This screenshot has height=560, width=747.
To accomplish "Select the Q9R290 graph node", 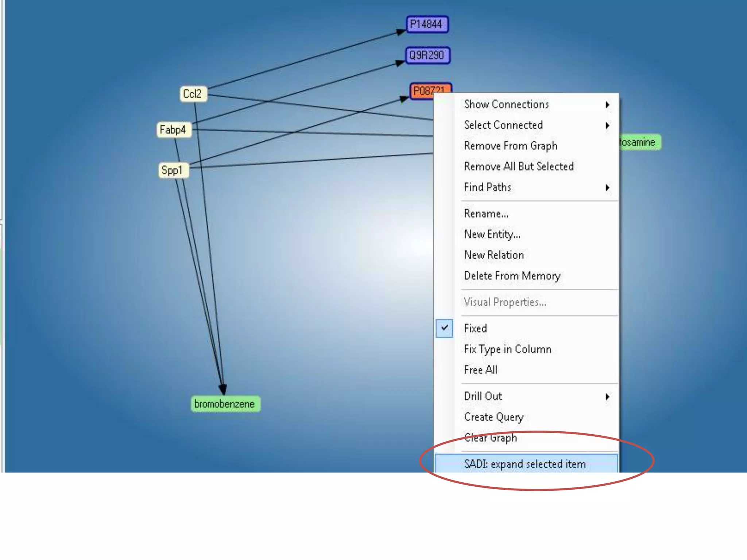I will click(427, 55).
